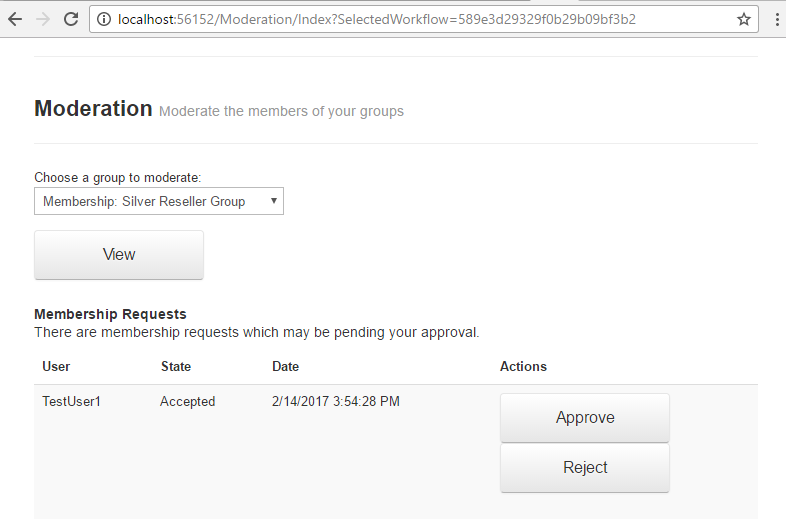786x524 pixels.
Task: Reload the current page
Action: [71, 19]
